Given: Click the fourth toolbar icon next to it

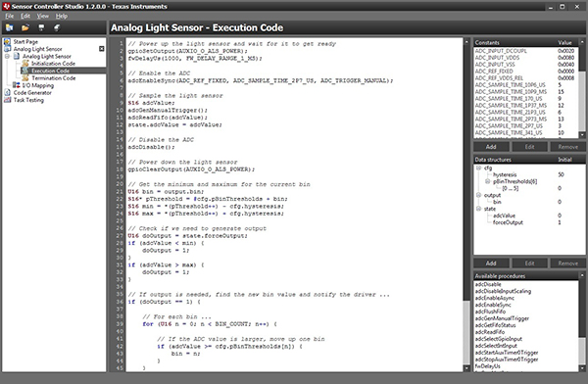Looking at the screenshot, I should point(57,27).
